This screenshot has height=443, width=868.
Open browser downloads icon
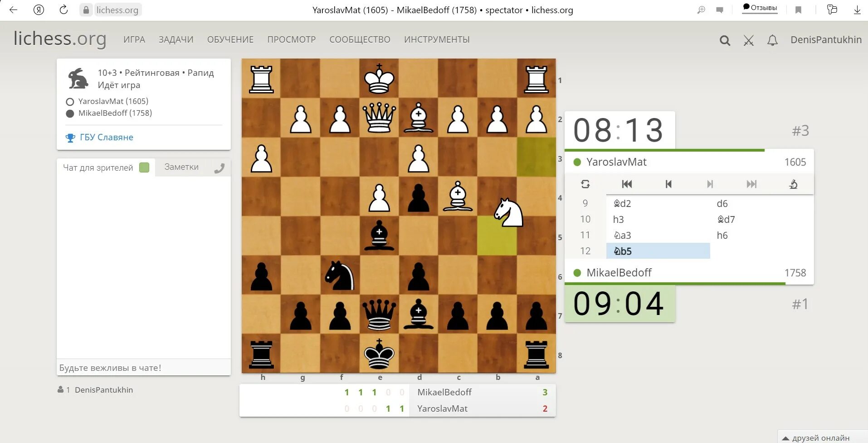857,10
